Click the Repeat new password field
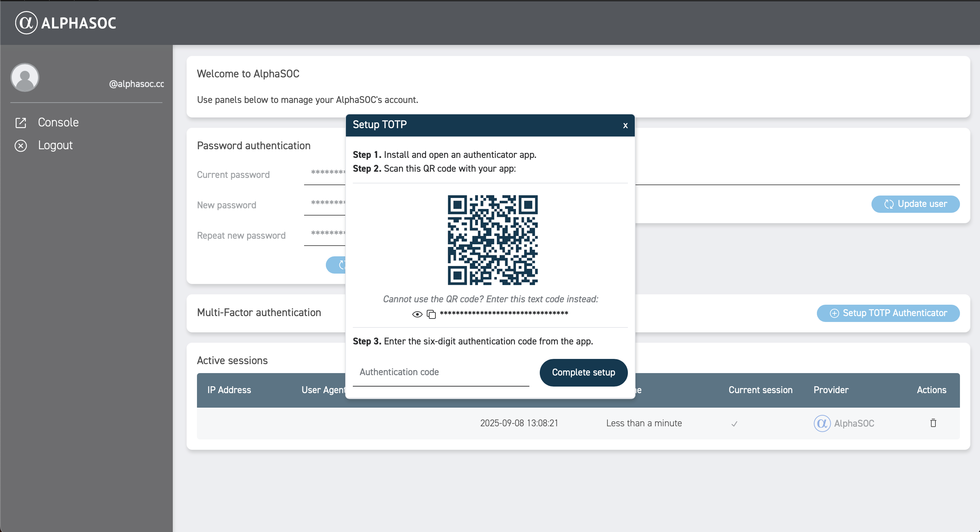 [325, 235]
